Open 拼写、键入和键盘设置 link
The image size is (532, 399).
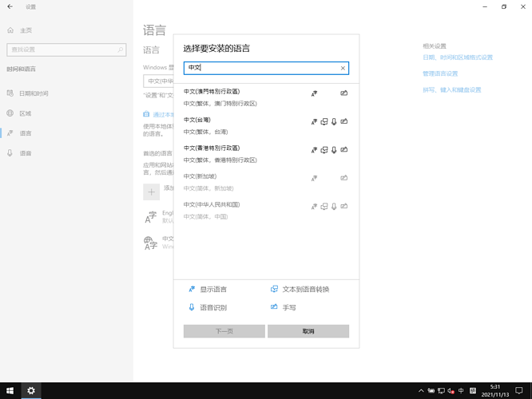[451, 90]
